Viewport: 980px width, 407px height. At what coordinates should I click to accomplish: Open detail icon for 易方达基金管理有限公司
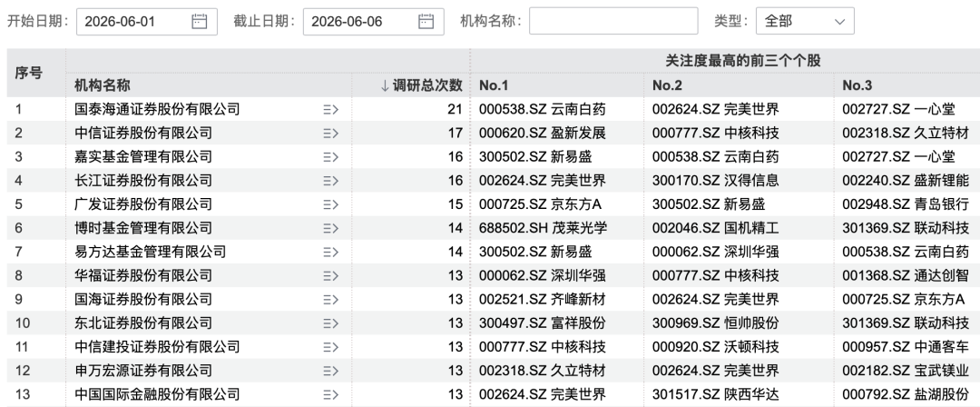pyautogui.click(x=330, y=253)
